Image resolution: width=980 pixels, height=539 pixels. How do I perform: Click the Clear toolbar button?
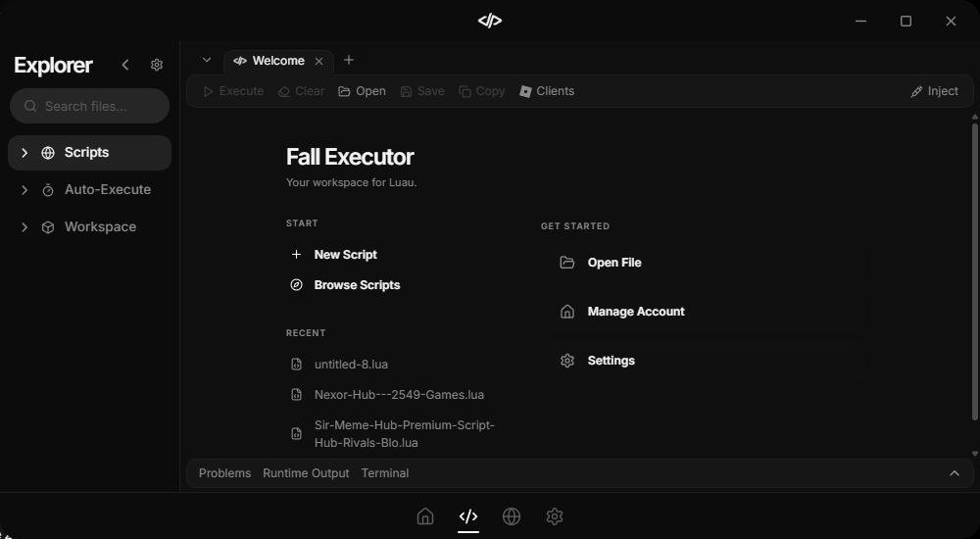click(x=301, y=91)
